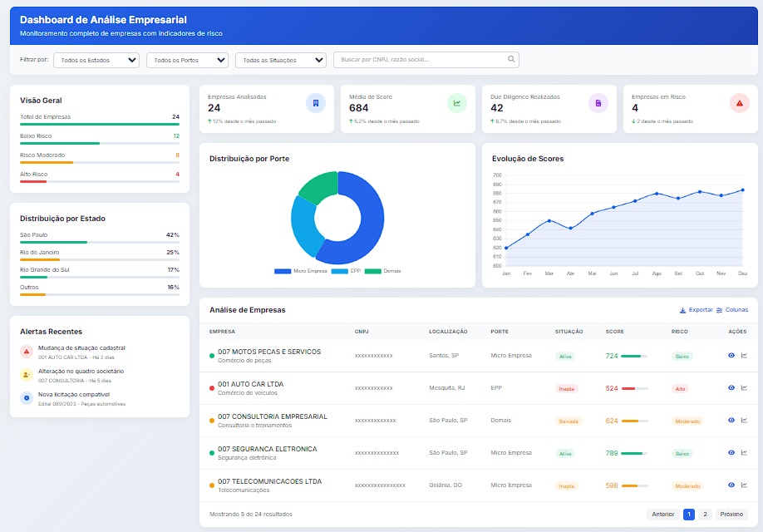Click the alert icon beside Mudança de situação cadastral
This screenshot has height=532, width=763.
coord(25,351)
